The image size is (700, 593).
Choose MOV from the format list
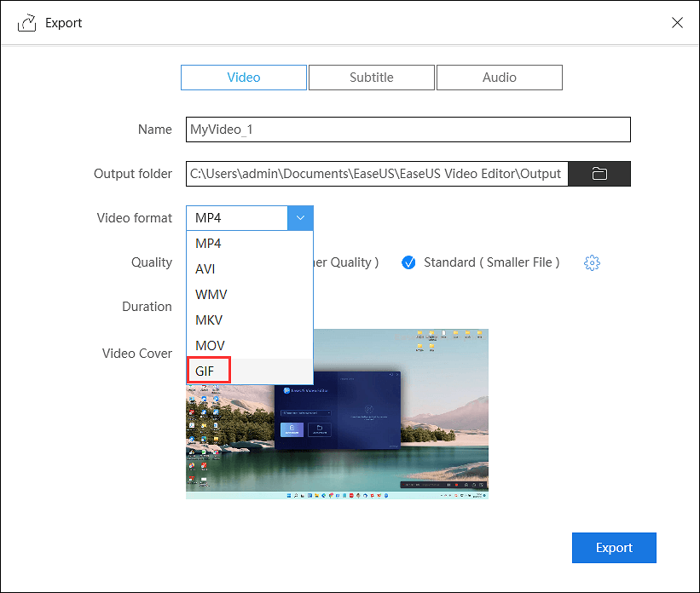click(x=210, y=346)
